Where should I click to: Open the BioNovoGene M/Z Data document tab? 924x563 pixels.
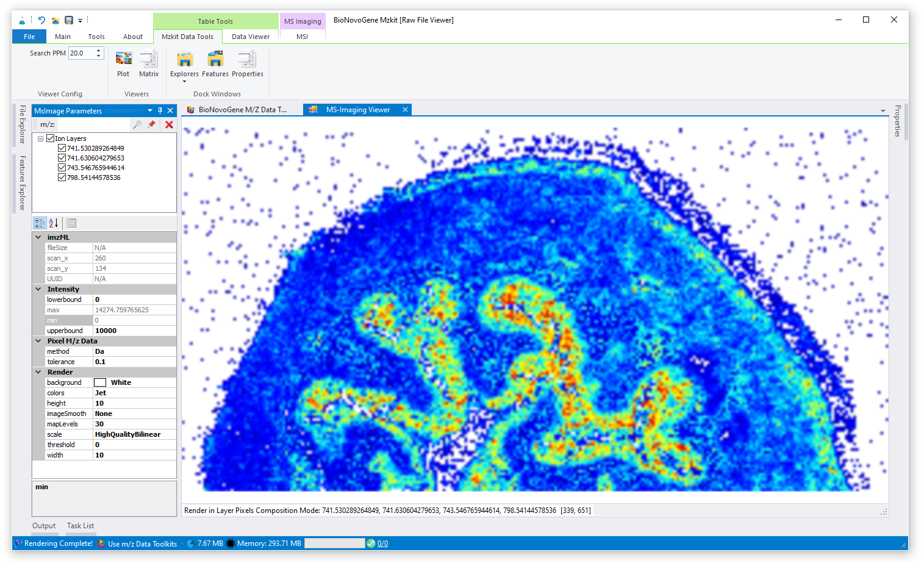coord(242,110)
